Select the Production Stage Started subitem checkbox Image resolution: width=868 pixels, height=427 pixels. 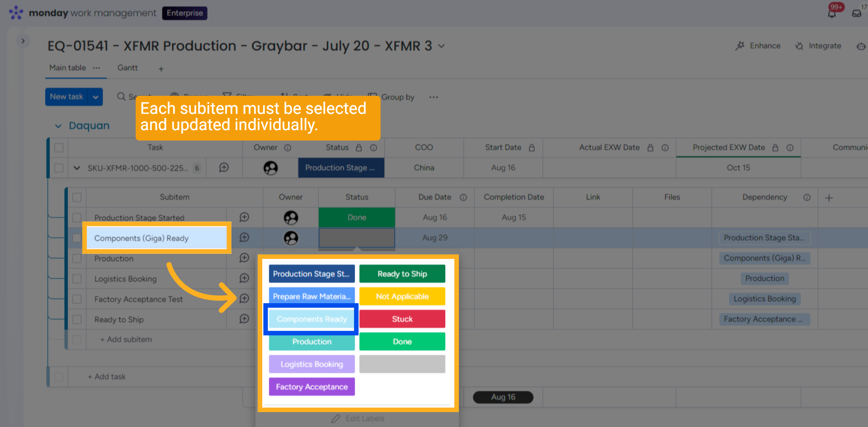(x=77, y=218)
